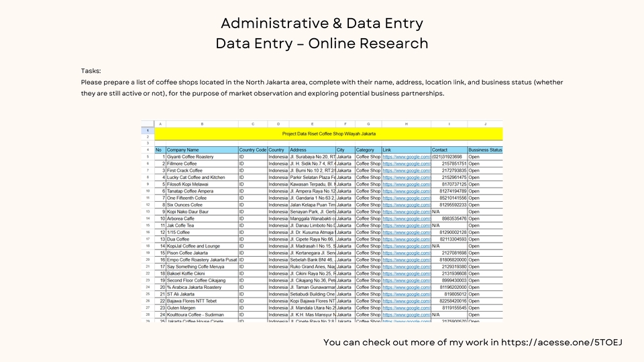Screen dimensions: 644x362
Task: Select column B header
Action: click(x=202, y=124)
